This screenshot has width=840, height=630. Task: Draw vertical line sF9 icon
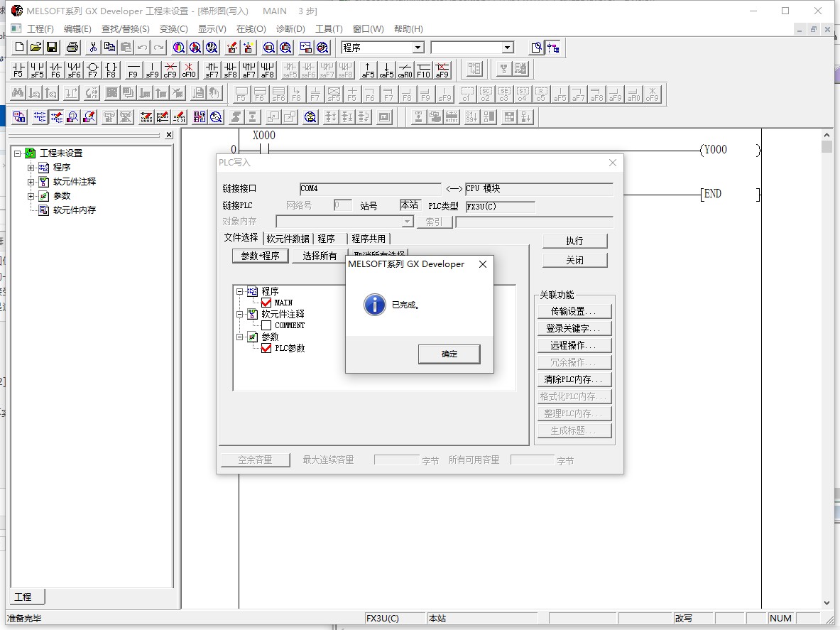(x=152, y=70)
